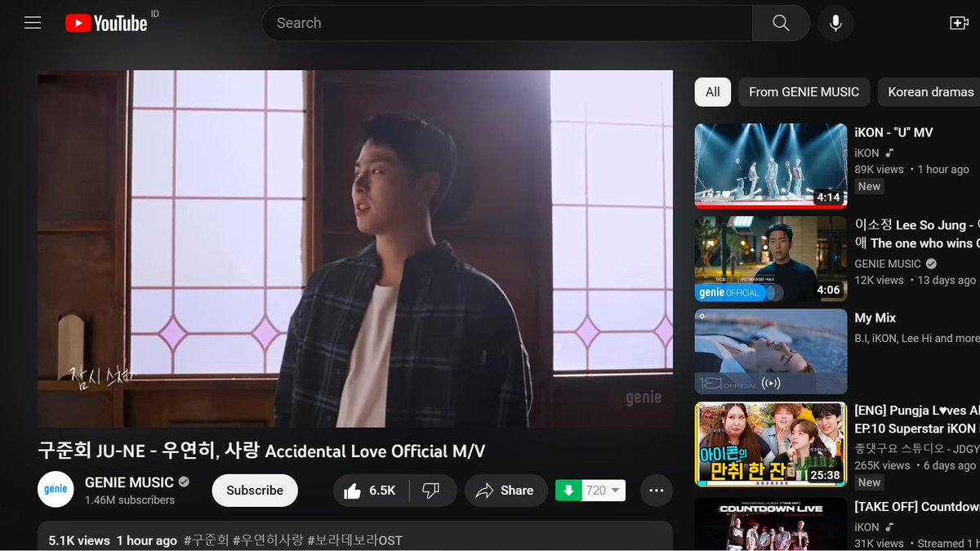Click the 89K views text
980x551 pixels.
[x=879, y=169]
